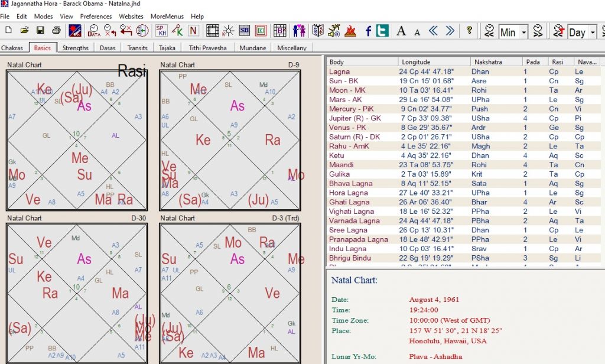This screenshot has width=605, height=364.
Task: Switch to the Transits tab
Action: (137, 48)
